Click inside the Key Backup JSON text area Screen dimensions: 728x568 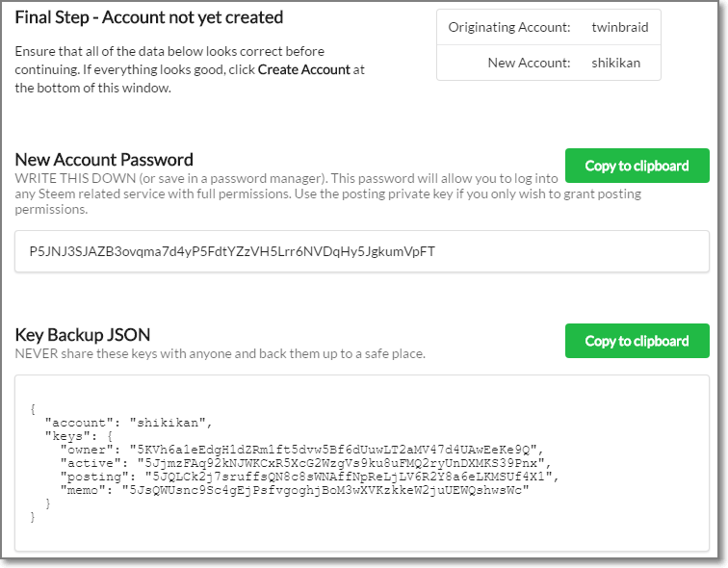361,463
